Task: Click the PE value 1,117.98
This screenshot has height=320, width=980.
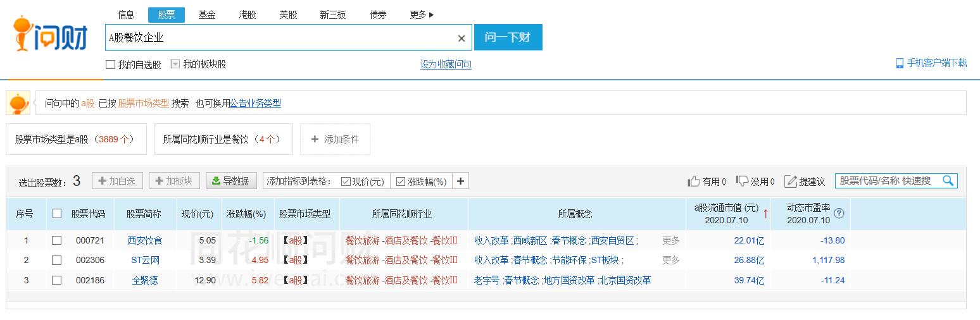Action: pyautogui.click(x=828, y=260)
